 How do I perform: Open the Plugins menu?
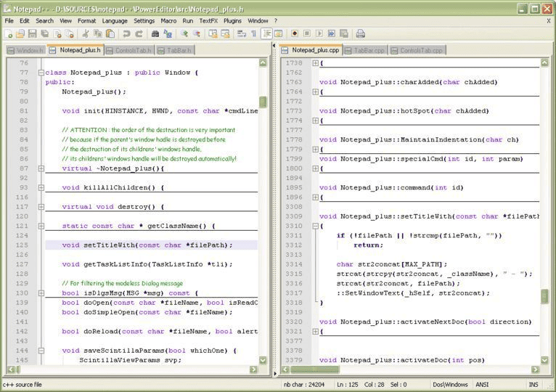232,21
